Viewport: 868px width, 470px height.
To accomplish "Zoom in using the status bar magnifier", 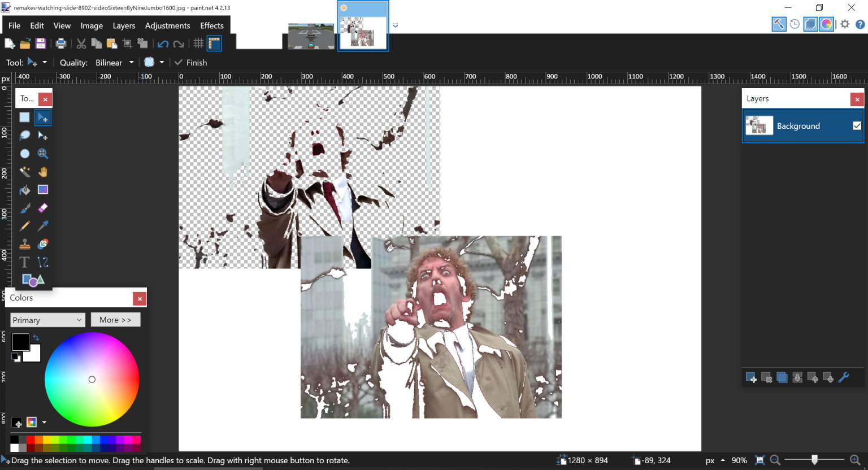I will pyautogui.click(x=855, y=460).
